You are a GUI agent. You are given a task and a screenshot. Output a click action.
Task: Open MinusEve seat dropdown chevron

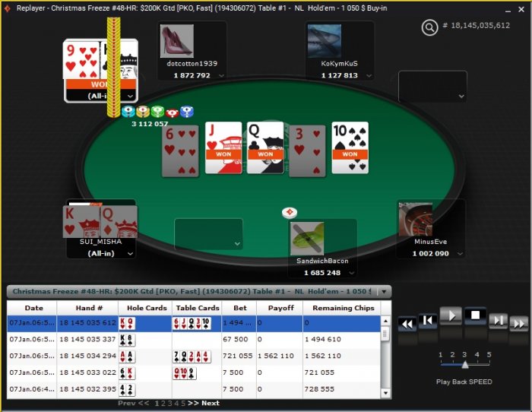[460, 254]
